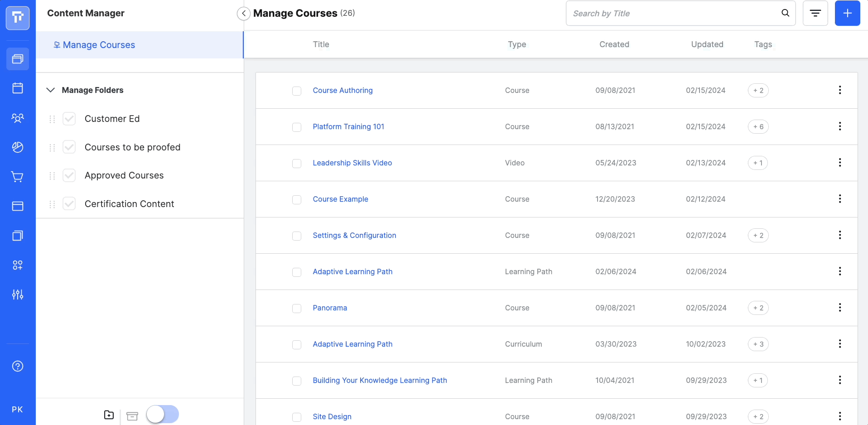Screen dimensions: 868x425
Task: Collapse the Manage Folders section
Action: (50, 90)
